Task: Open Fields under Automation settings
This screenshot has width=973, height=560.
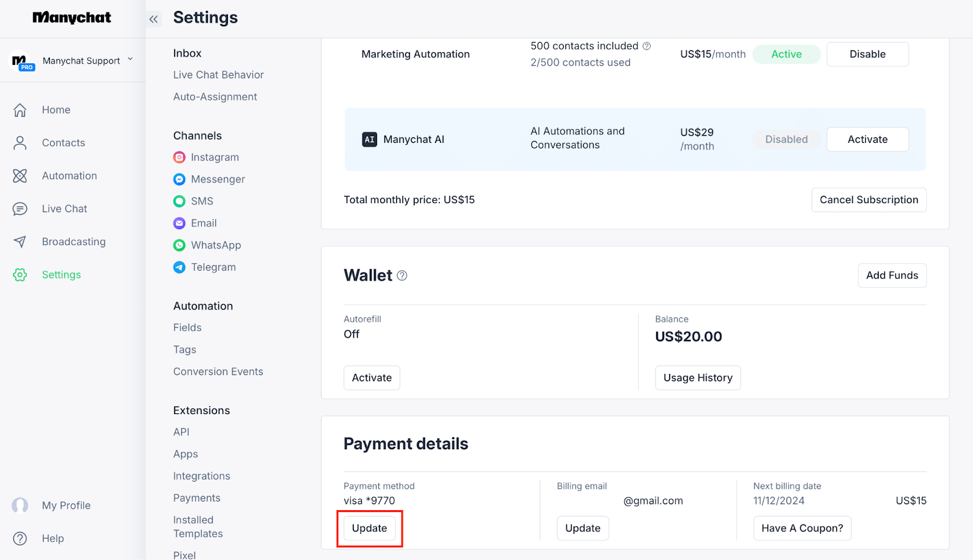Action: click(x=187, y=328)
